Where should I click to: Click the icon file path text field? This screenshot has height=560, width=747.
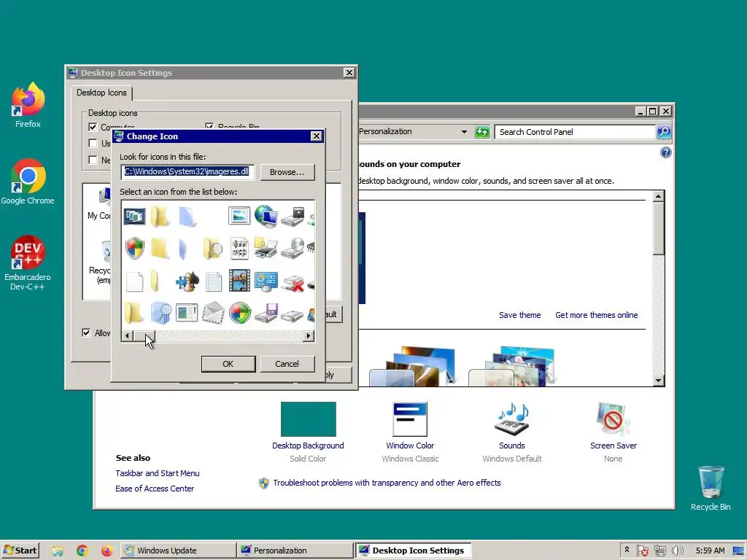pyautogui.click(x=187, y=172)
